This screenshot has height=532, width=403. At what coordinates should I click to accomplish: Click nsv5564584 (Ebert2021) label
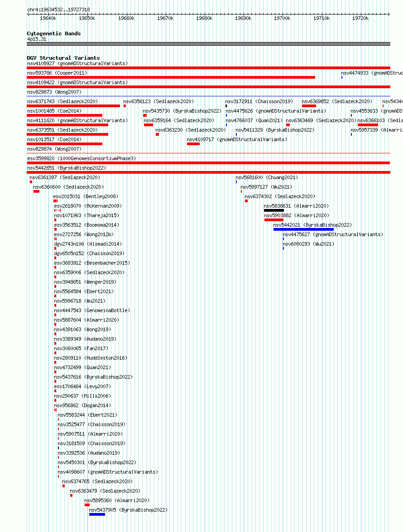(x=84, y=291)
